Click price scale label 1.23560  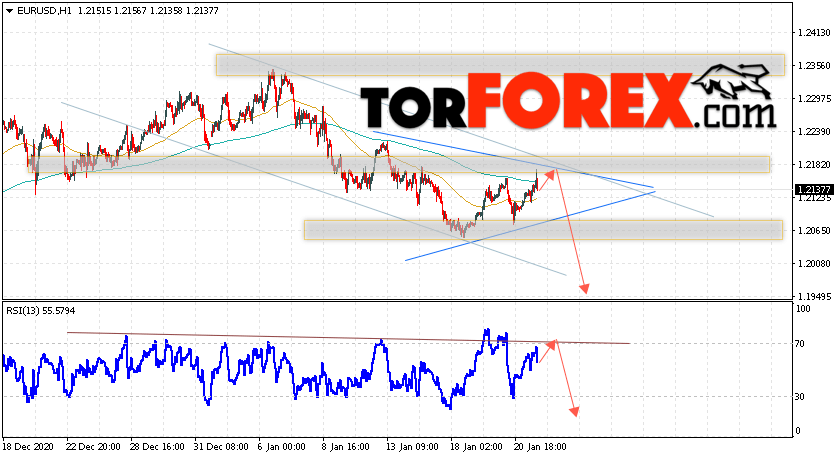(814, 66)
